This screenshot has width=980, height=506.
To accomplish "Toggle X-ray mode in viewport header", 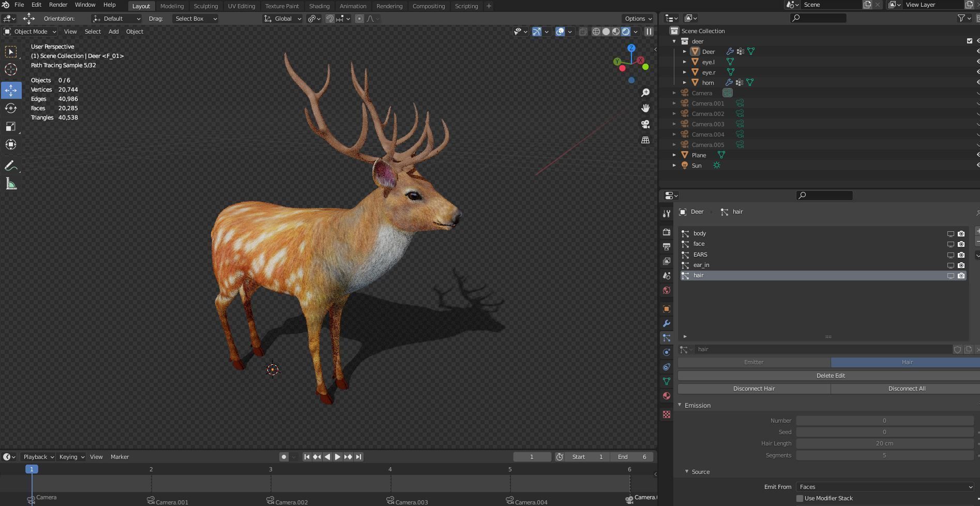I will coord(583,32).
